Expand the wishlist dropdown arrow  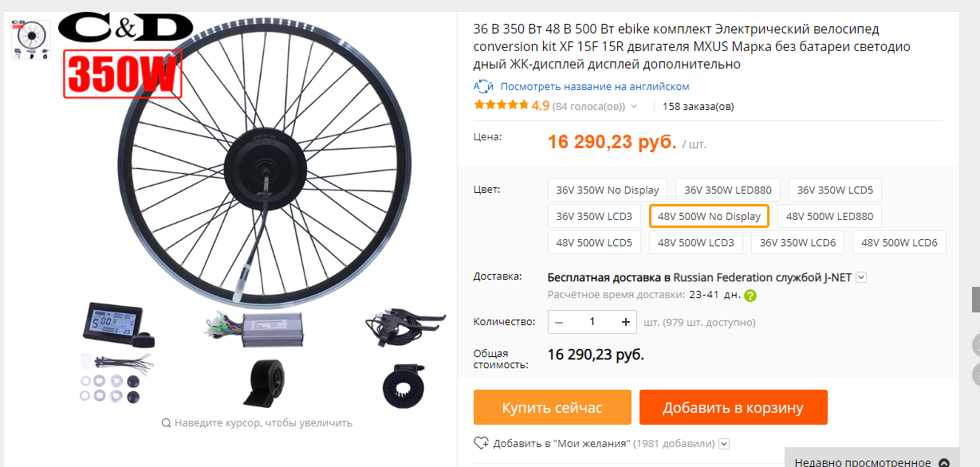[724, 444]
